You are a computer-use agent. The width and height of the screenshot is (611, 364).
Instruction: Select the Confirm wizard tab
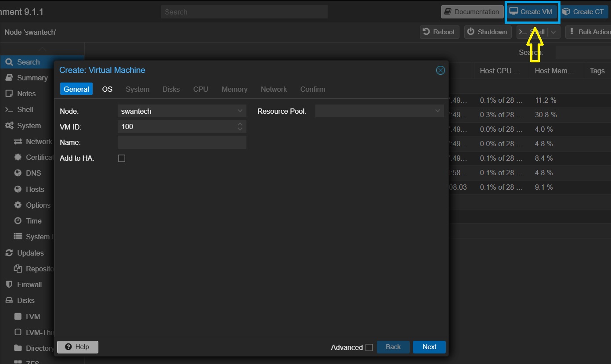click(313, 89)
